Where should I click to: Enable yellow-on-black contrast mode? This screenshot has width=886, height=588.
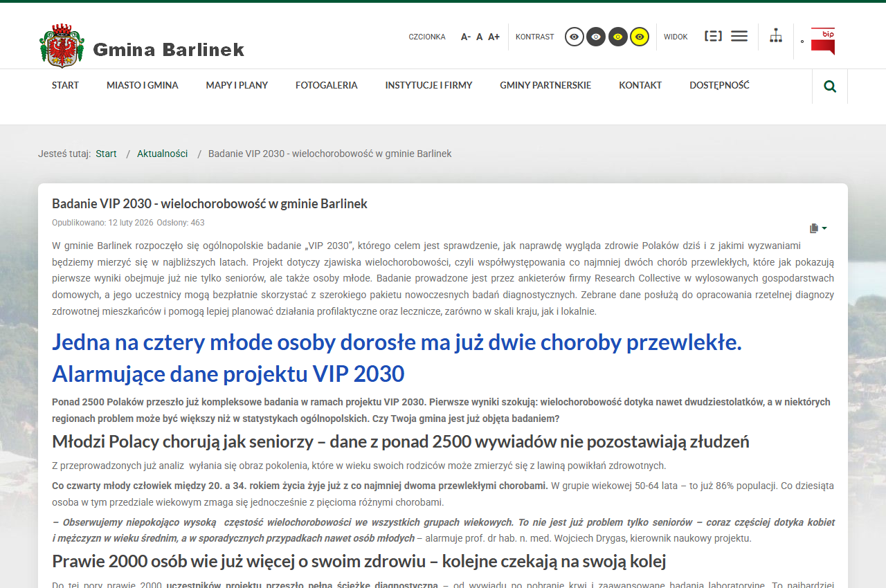coord(639,36)
